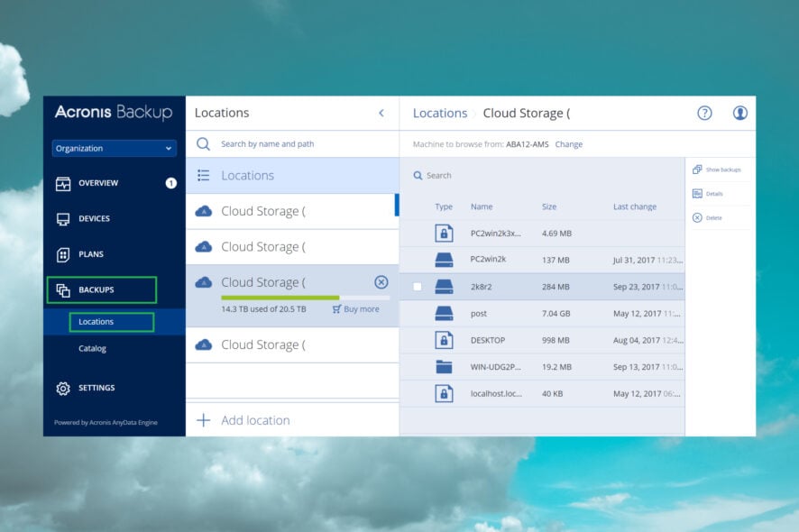Focus the Search by name and path field
799x532 pixels.
(x=292, y=144)
